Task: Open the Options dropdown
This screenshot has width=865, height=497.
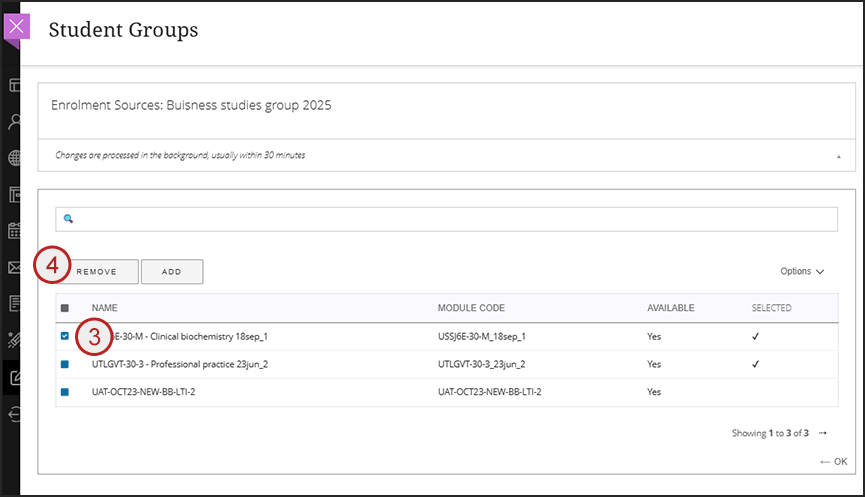Action: [802, 271]
